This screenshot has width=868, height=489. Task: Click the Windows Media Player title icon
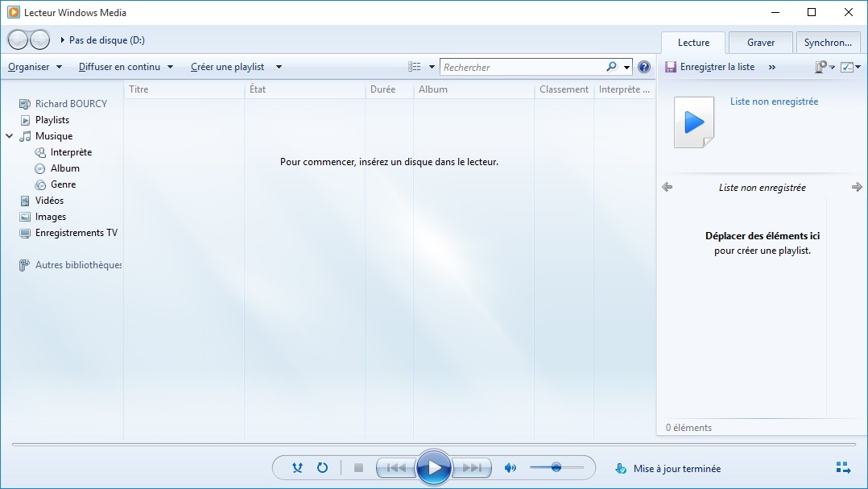[13, 12]
